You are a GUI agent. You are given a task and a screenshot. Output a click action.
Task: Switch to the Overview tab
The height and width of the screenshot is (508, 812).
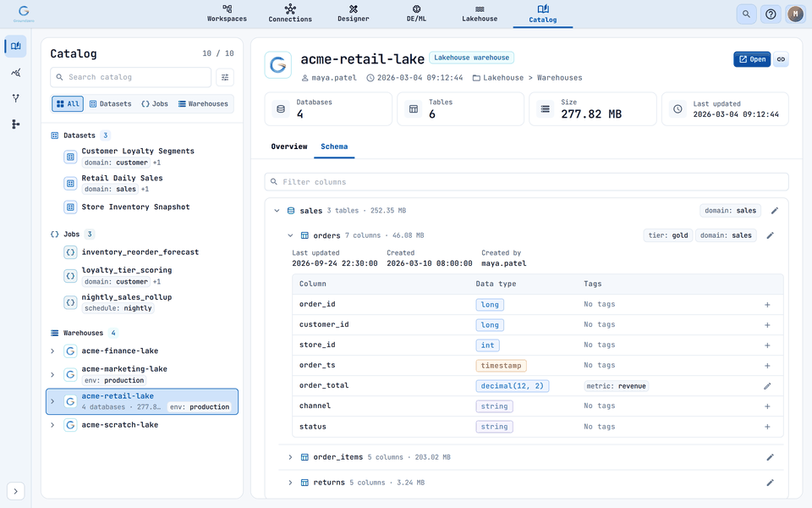point(289,146)
